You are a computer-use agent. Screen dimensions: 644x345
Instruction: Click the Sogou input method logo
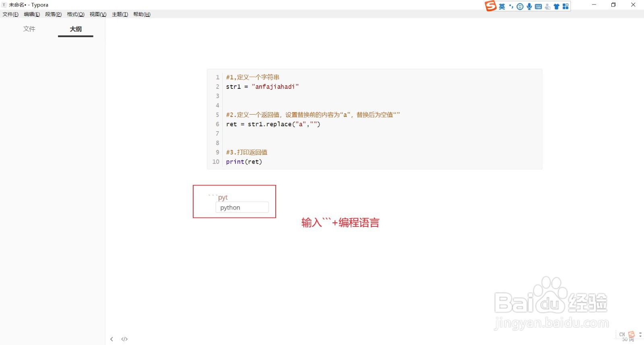(491, 6)
